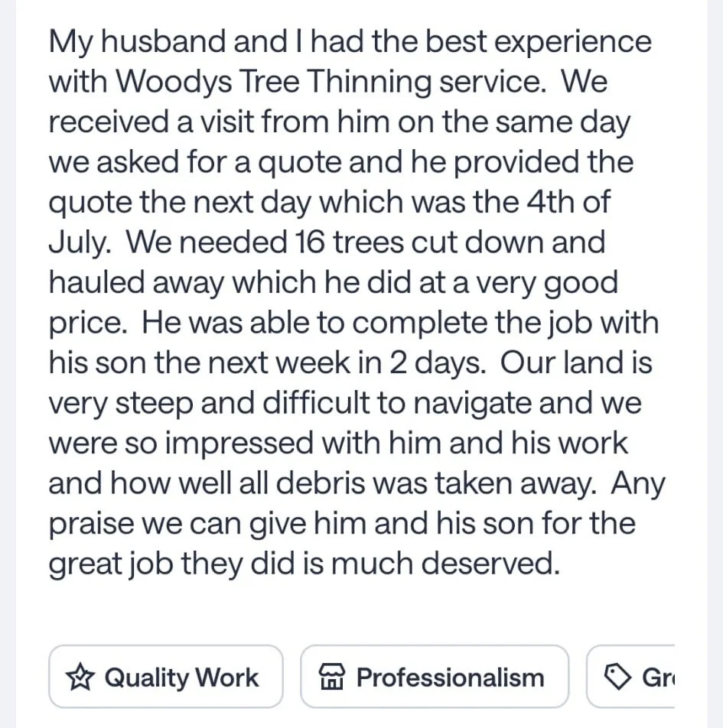Click the words "were so impressed"
This screenshot has height=728, width=723.
pyautogui.click(x=181, y=444)
